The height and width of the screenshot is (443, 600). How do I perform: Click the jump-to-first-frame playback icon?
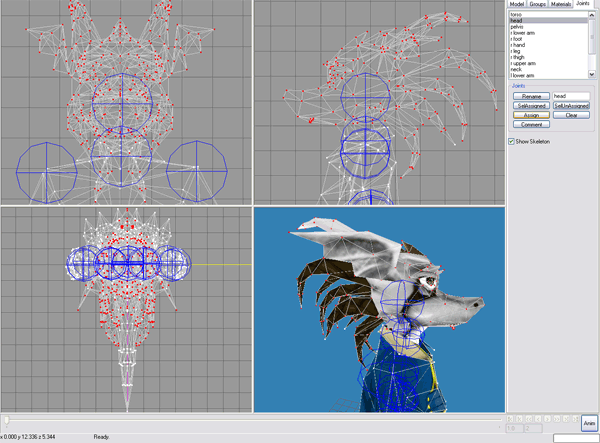510,419
